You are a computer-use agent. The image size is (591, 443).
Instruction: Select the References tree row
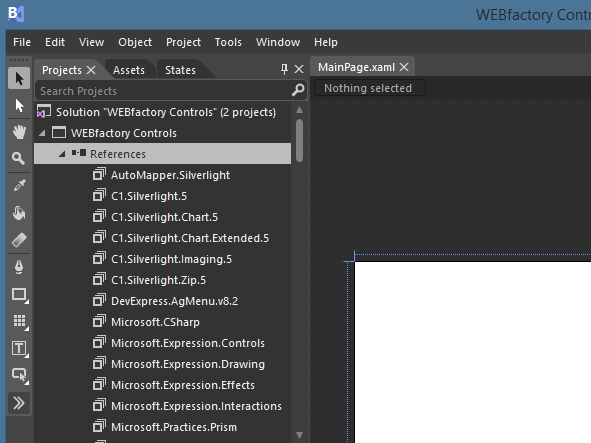[x=162, y=154]
